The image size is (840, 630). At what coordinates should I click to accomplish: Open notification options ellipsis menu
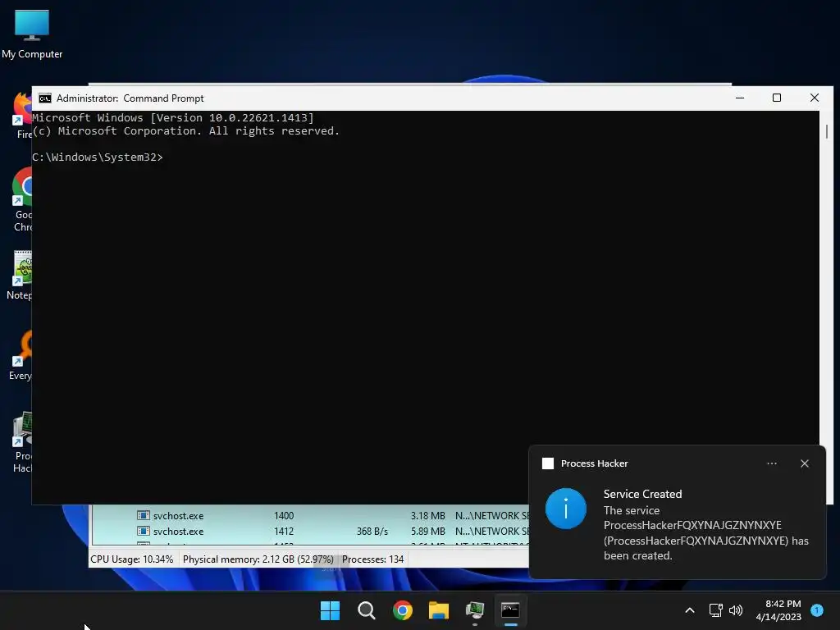tap(772, 463)
